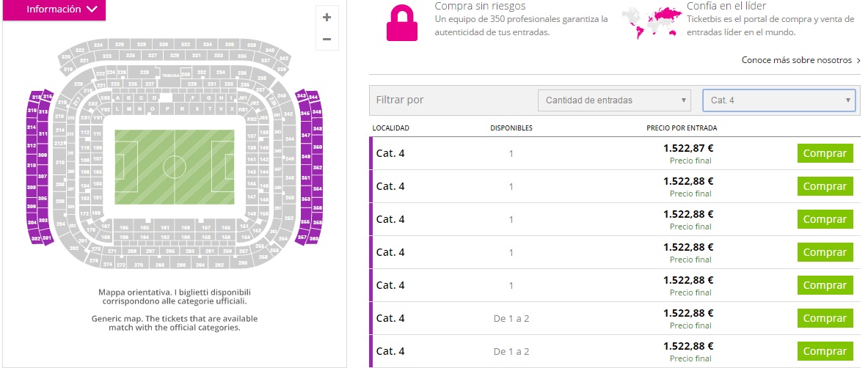Select purple section 314 on stadium map
This screenshot has height=368, width=868.
[32, 128]
